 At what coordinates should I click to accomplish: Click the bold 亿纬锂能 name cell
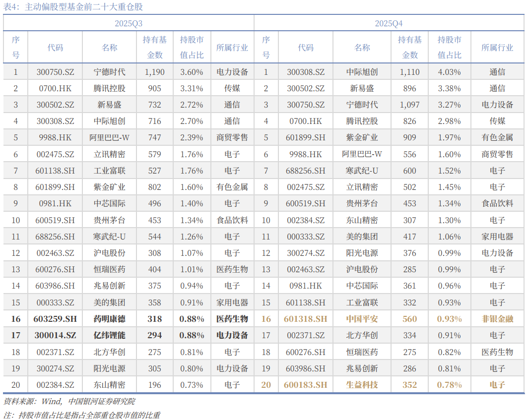(x=109, y=335)
